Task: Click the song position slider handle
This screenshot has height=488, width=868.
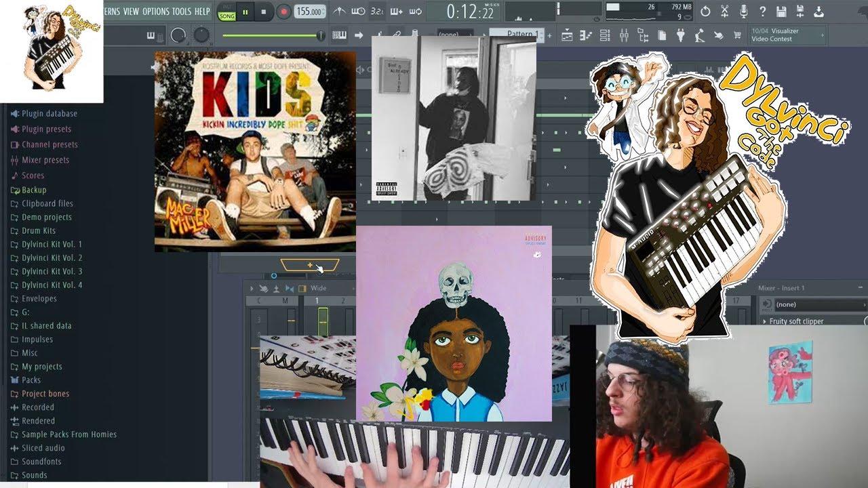Action: pyautogui.click(x=321, y=35)
